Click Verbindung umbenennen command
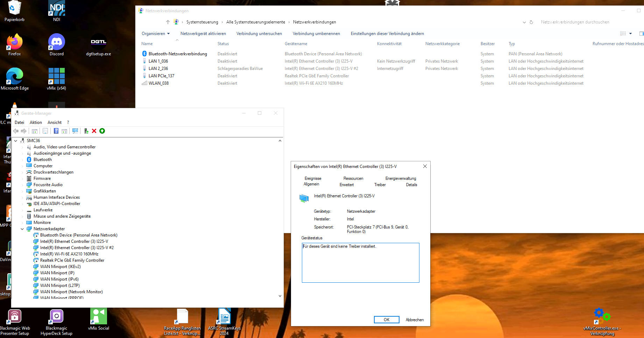The image size is (644, 338). 316,34
